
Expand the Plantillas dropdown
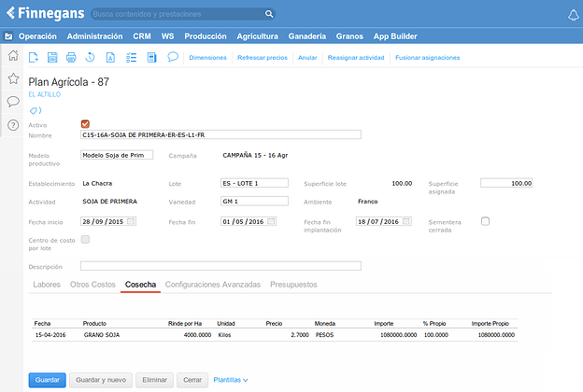(231, 380)
